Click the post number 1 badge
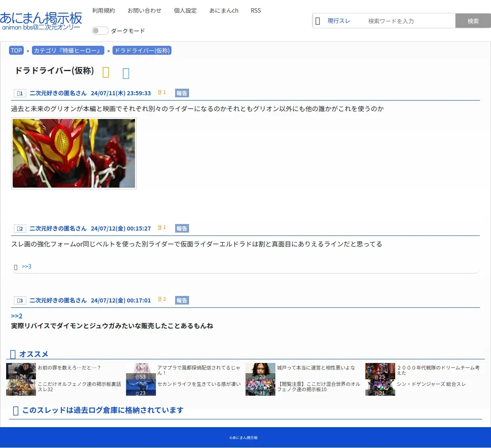 pos(20,93)
